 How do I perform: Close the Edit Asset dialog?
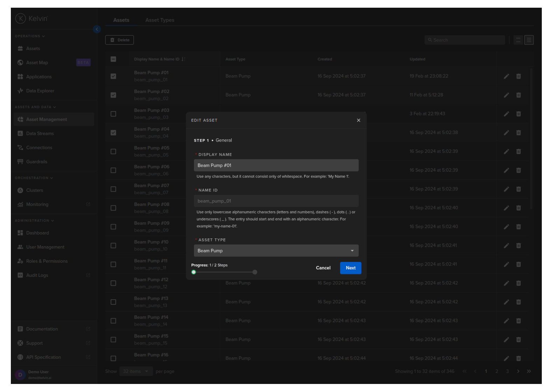358,120
